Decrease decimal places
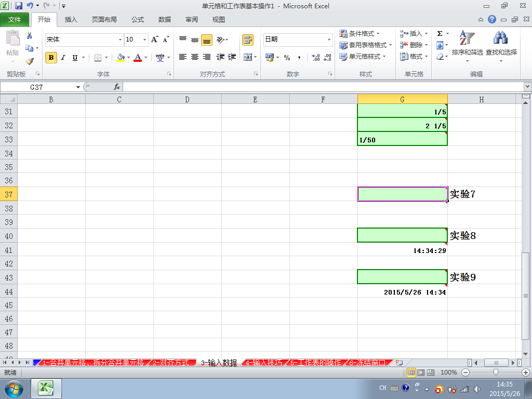532x399 pixels. (x=327, y=57)
